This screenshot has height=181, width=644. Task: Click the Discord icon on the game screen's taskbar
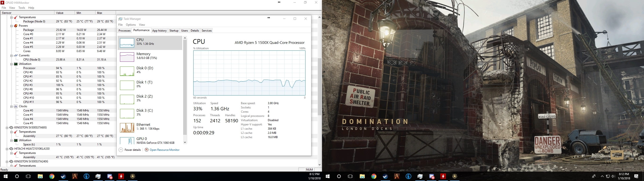click(432, 176)
